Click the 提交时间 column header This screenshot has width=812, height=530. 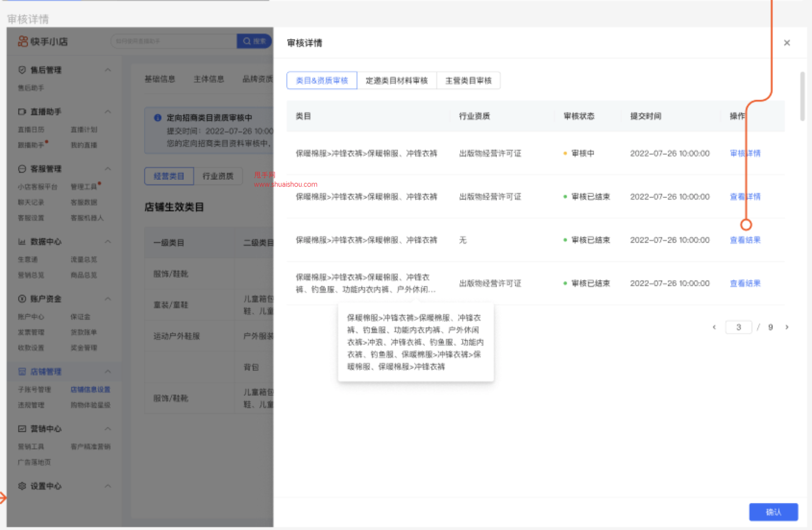[646, 116]
